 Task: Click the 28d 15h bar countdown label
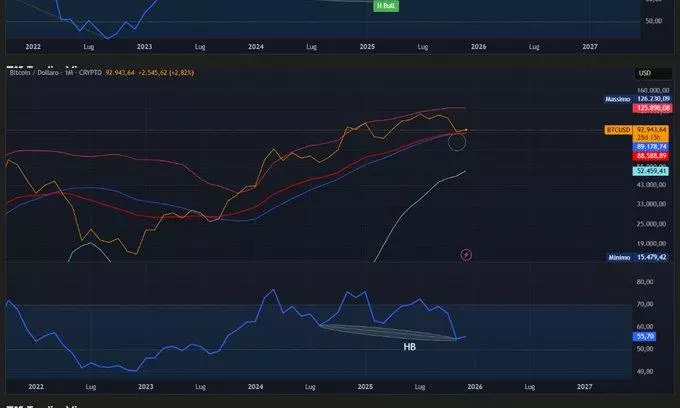(650, 136)
